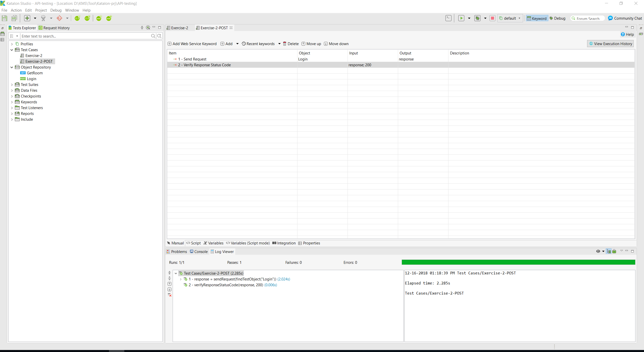The image size is (644, 352).
Task: Open the default execution profile dropdown
Action: (510, 18)
